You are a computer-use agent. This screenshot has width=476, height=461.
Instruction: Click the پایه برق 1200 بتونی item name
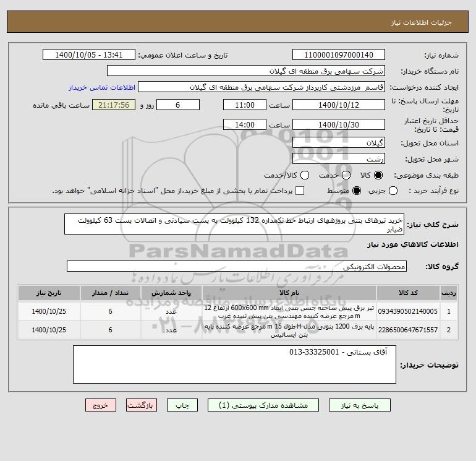289,330
